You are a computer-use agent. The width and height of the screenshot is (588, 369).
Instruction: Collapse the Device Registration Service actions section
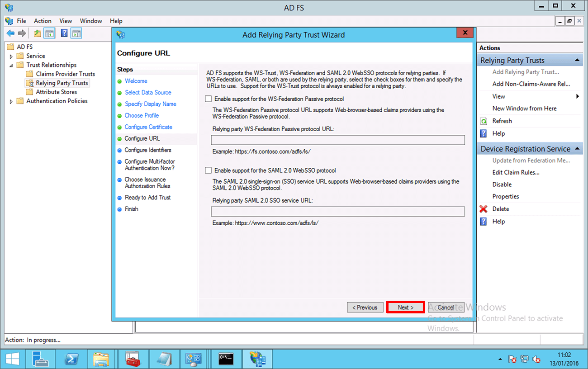coord(577,149)
